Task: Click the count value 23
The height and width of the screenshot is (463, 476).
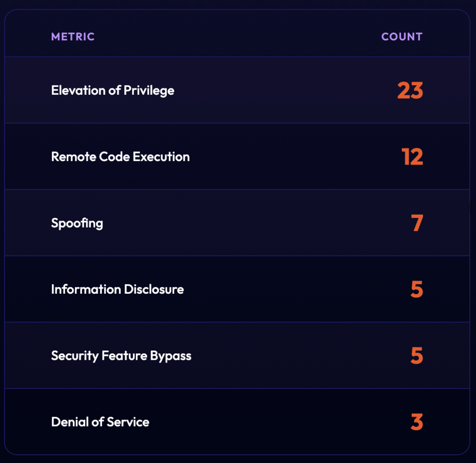Action: 410,91
